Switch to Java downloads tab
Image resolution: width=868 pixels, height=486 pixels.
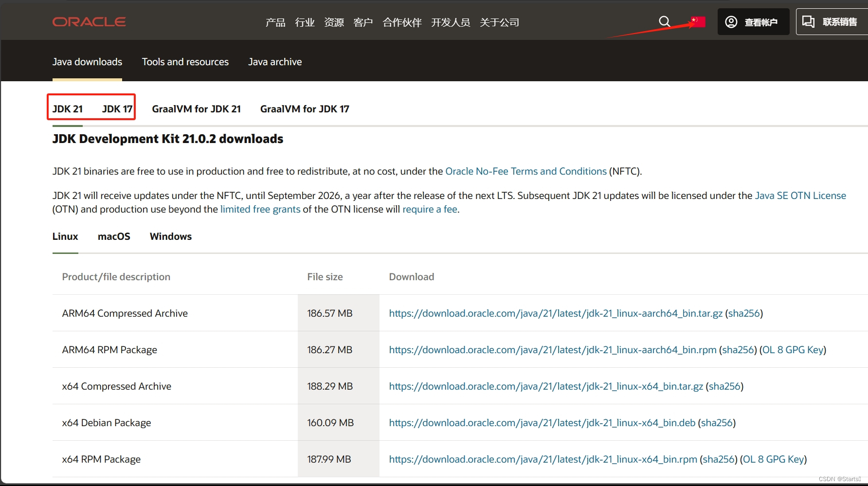[x=87, y=62]
